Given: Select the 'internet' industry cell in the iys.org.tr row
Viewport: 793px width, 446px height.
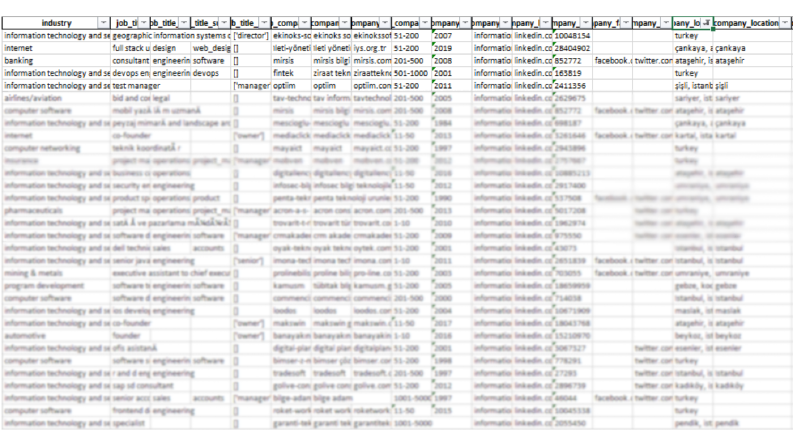Looking at the screenshot, I should (x=56, y=48).
